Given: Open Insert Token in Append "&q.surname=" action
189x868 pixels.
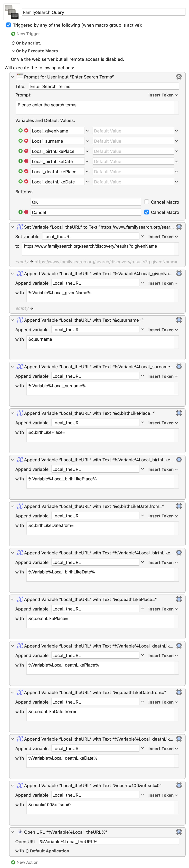Looking at the screenshot, I should tap(163, 330).
